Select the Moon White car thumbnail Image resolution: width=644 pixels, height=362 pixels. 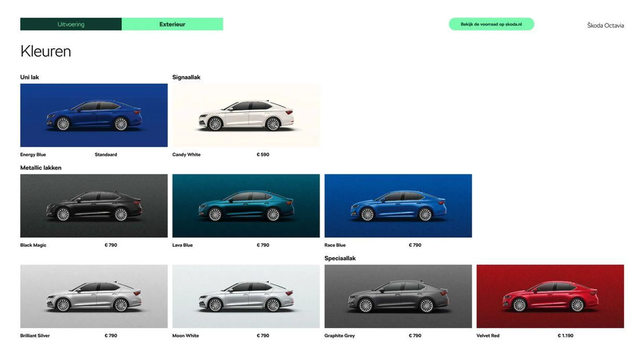[x=246, y=296]
